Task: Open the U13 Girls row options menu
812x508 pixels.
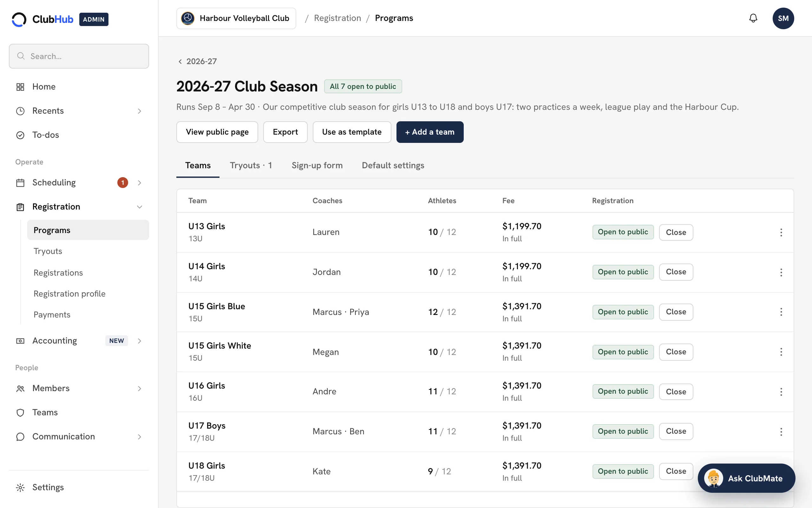Action: click(x=781, y=232)
